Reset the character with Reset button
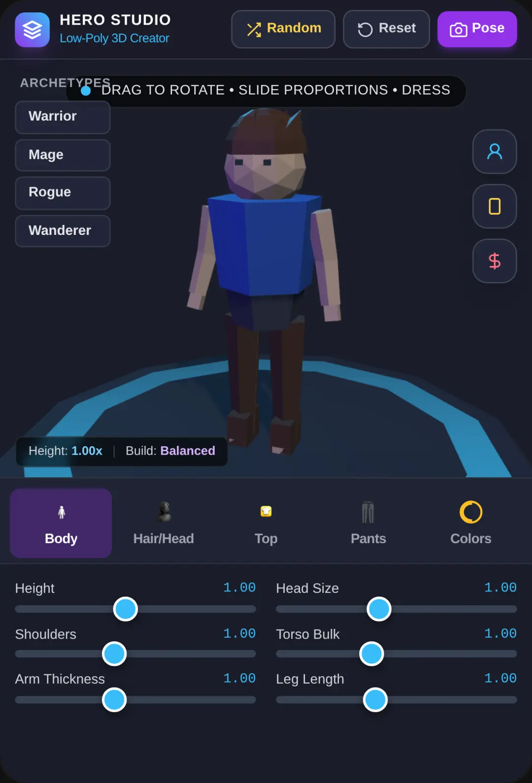The width and height of the screenshot is (532, 783). pos(386,29)
